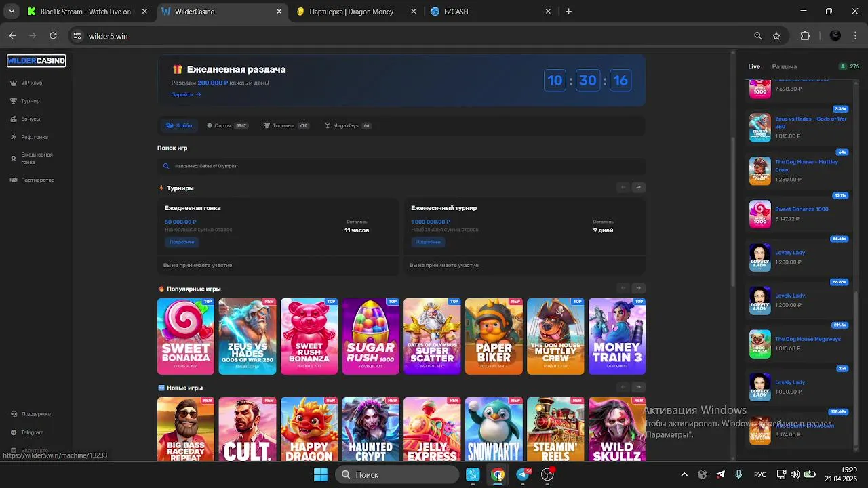Click Подробнее under Ежедневная гонка
This screenshot has width=868, height=488.
(x=182, y=242)
